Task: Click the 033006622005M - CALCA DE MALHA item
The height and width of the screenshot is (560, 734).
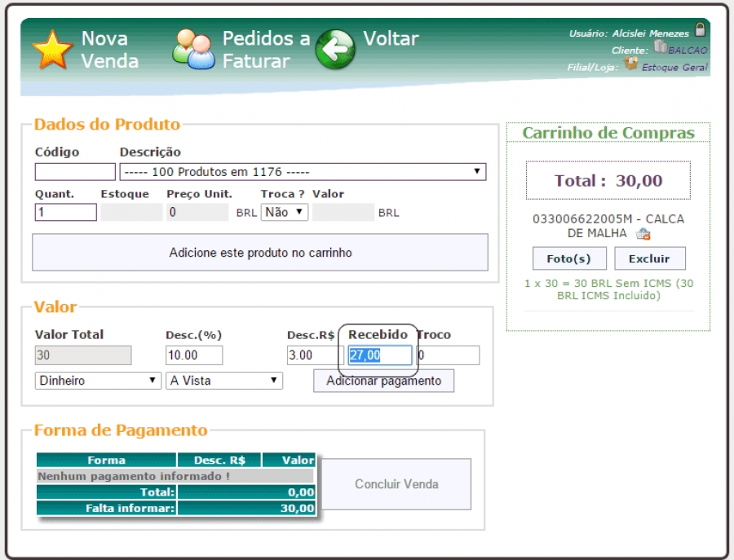Action: coord(608,226)
